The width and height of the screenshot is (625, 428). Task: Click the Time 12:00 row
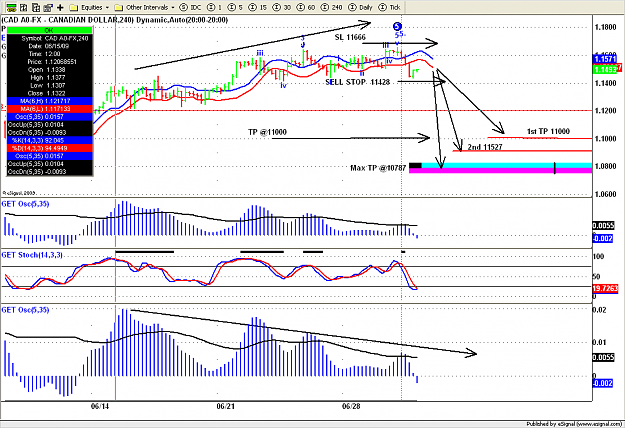coord(49,54)
